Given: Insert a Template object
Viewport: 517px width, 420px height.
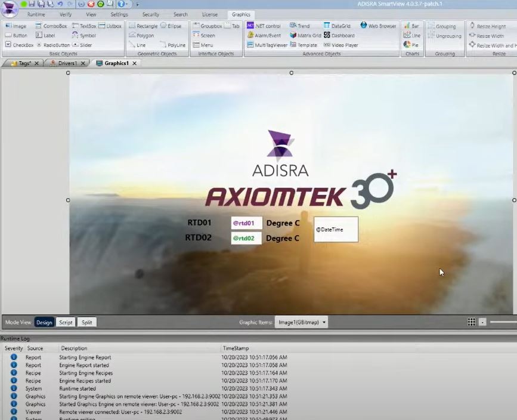Looking at the screenshot, I should [304, 45].
